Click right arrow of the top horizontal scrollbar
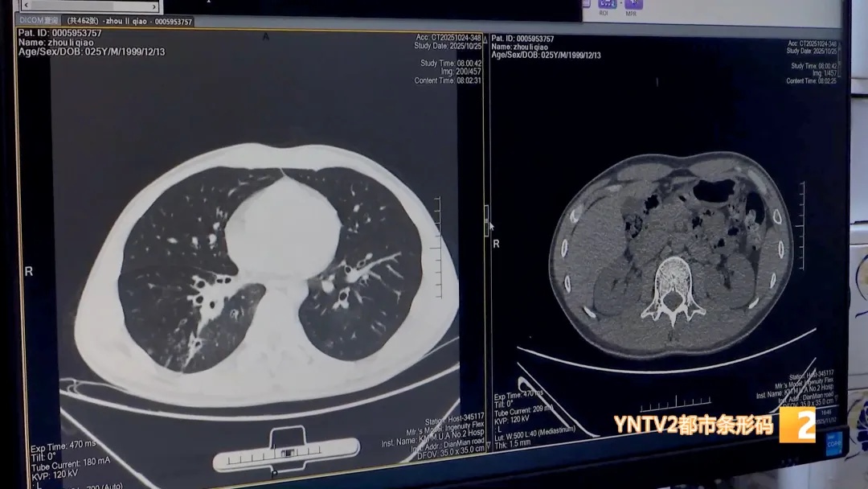Screen dimensions: 868x489 point(155,6)
